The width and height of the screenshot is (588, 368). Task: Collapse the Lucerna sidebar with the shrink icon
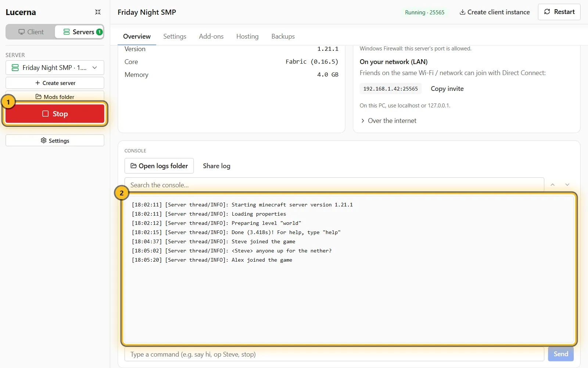(98, 12)
